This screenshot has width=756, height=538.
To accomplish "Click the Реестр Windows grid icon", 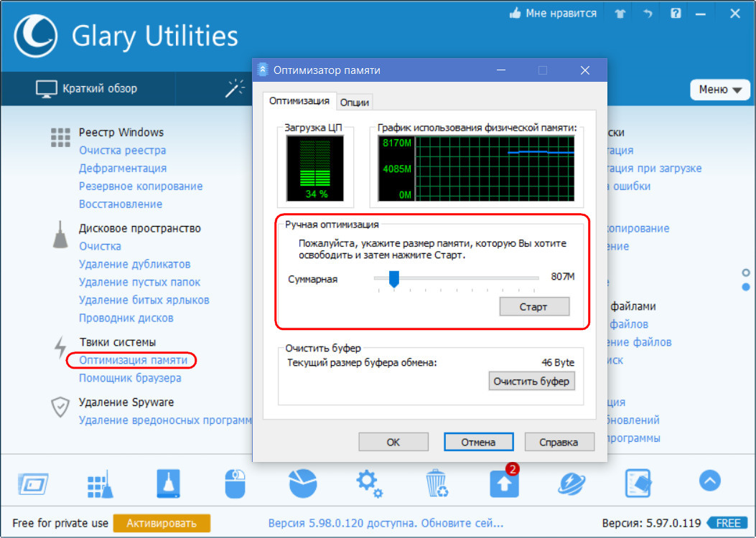I will pyautogui.click(x=60, y=138).
